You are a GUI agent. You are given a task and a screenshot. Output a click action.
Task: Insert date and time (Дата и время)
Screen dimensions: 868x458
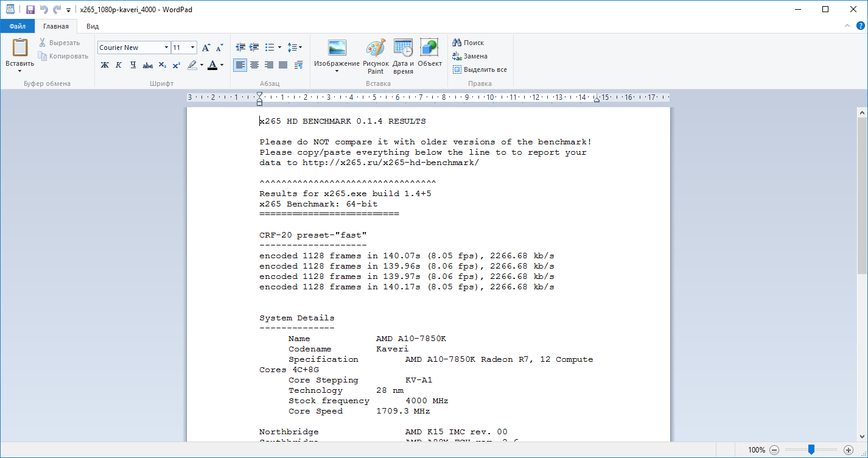[x=403, y=56]
